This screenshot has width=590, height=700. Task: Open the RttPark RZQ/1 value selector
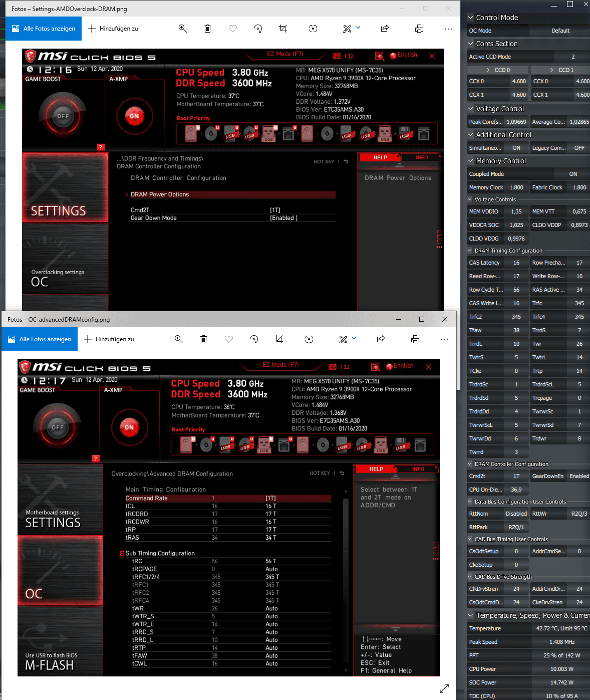pos(516,527)
